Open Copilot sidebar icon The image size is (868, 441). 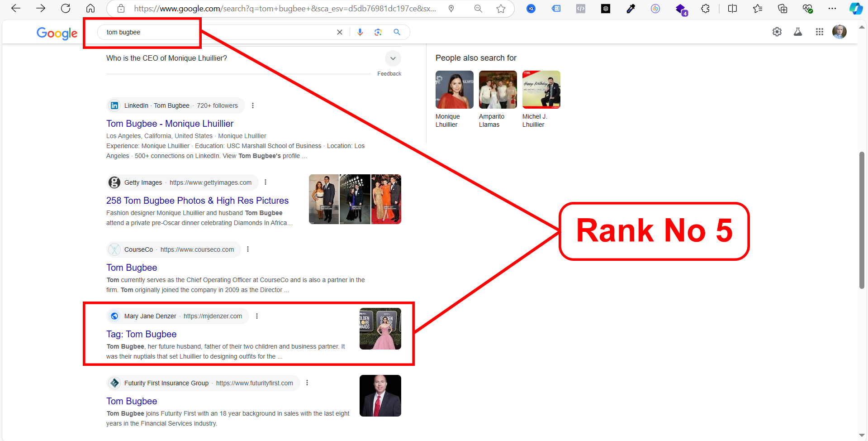pyautogui.click(x=856, y=9)
